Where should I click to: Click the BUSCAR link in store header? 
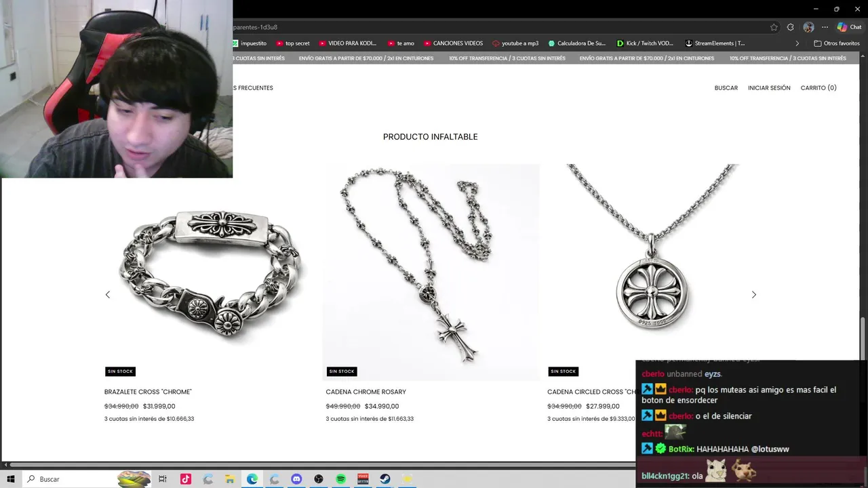(x=726, y=88)
